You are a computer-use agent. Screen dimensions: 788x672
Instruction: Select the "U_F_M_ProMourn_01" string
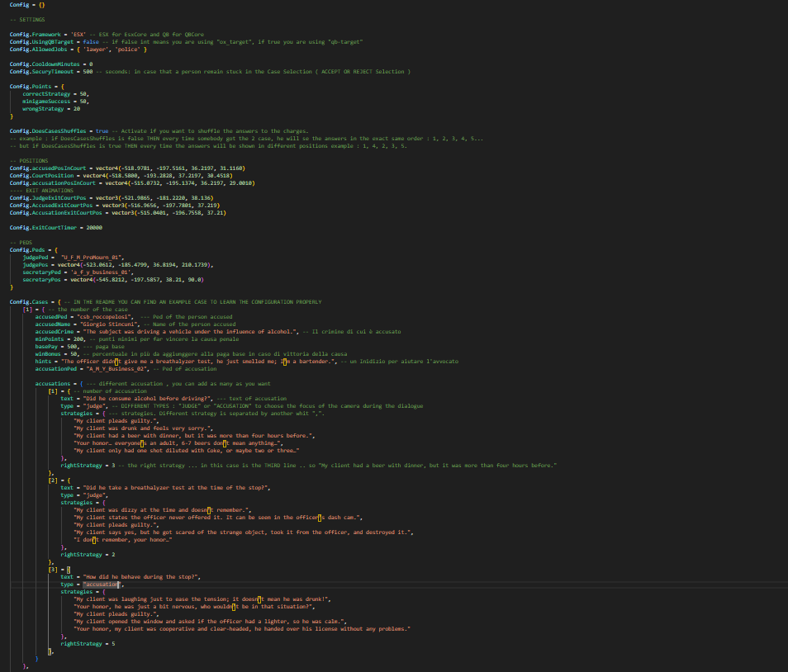point(93,257)
